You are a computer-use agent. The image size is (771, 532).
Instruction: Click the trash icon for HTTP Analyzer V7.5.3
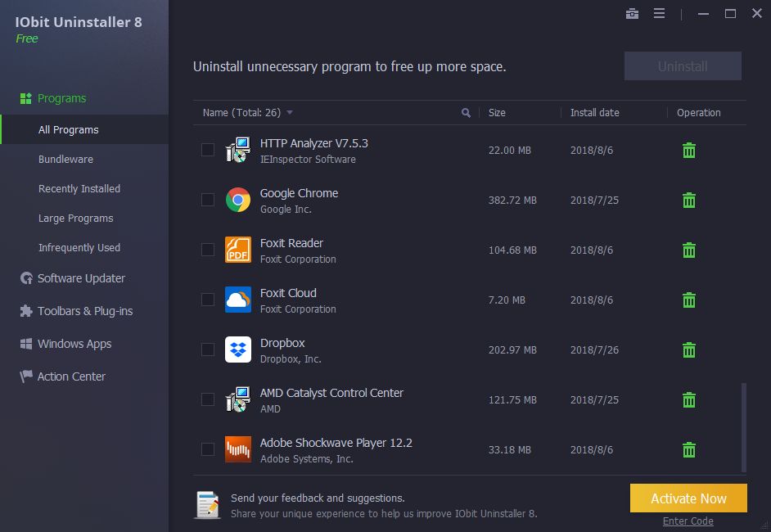pyautogui.click(x=689, y=151)
